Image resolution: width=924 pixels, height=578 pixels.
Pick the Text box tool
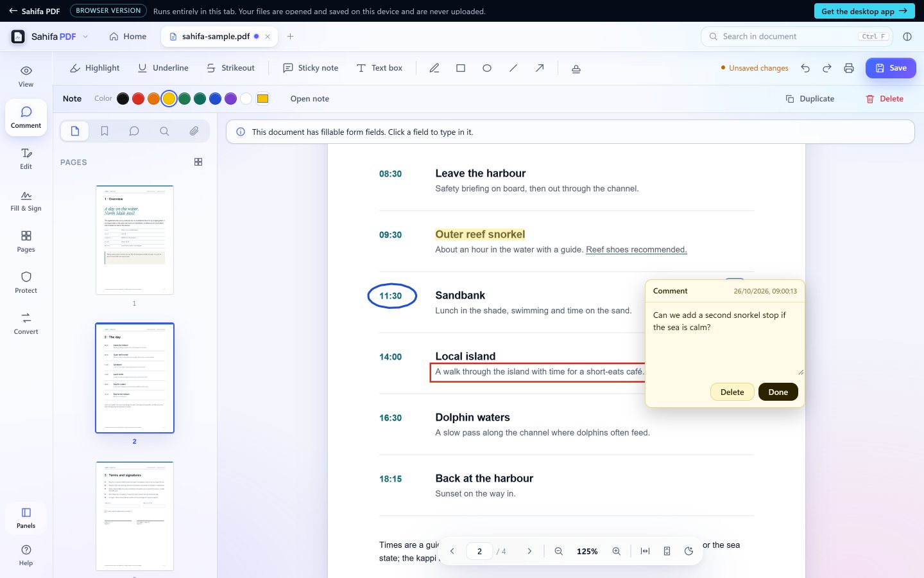[x=379, y=68]
